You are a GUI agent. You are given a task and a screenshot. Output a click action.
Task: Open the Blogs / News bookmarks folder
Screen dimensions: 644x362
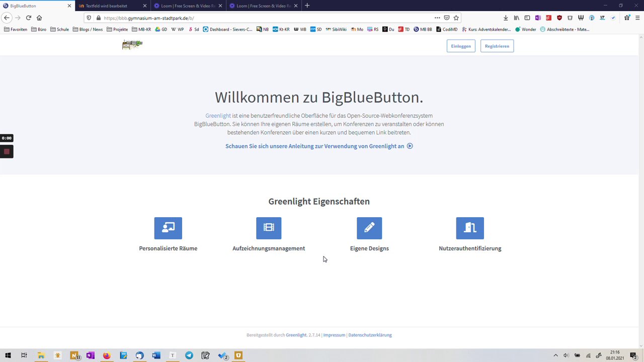88,29
